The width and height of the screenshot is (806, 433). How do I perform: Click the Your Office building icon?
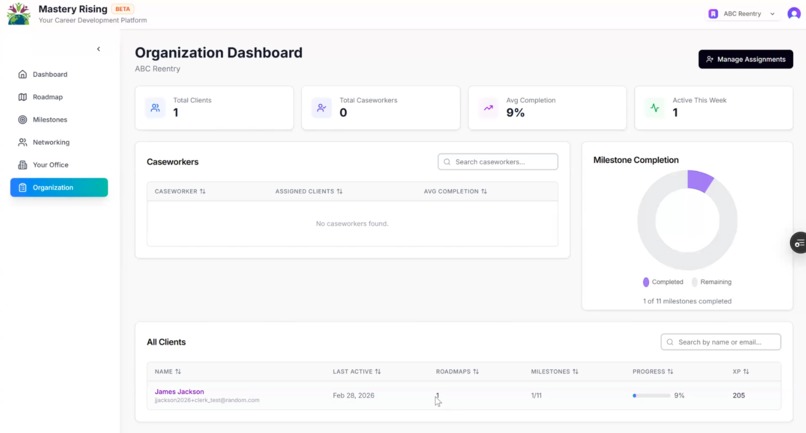point(23,165)
